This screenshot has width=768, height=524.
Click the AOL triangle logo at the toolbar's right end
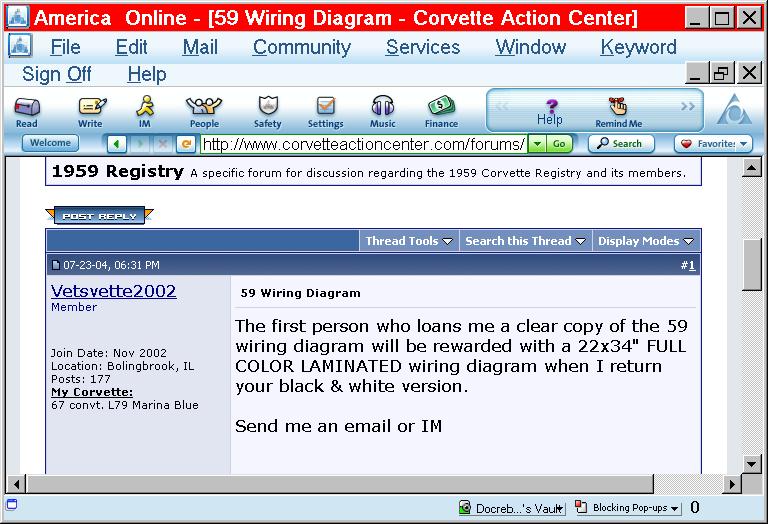734,110
